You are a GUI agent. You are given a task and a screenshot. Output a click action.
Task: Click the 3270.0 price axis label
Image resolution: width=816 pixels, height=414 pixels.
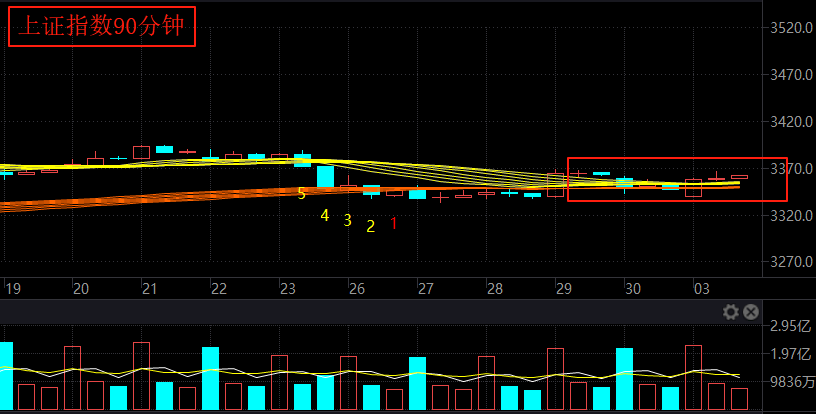tap(791, 262)
